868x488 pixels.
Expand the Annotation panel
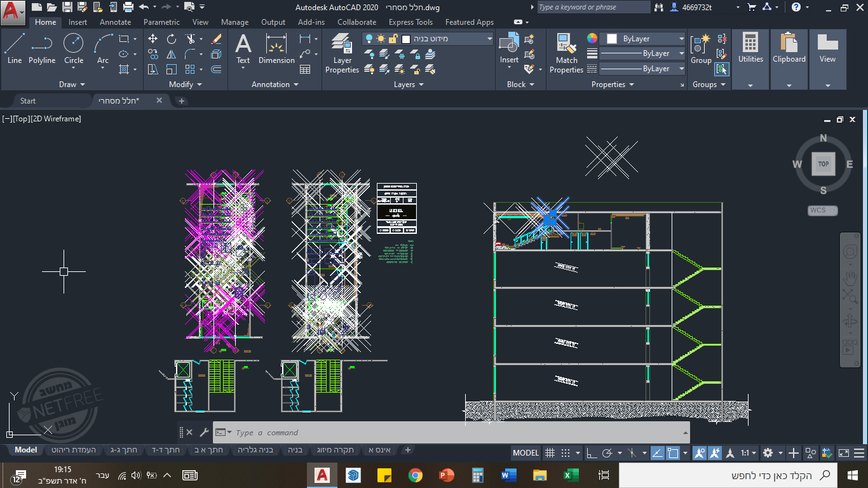(x=275, y=85)
